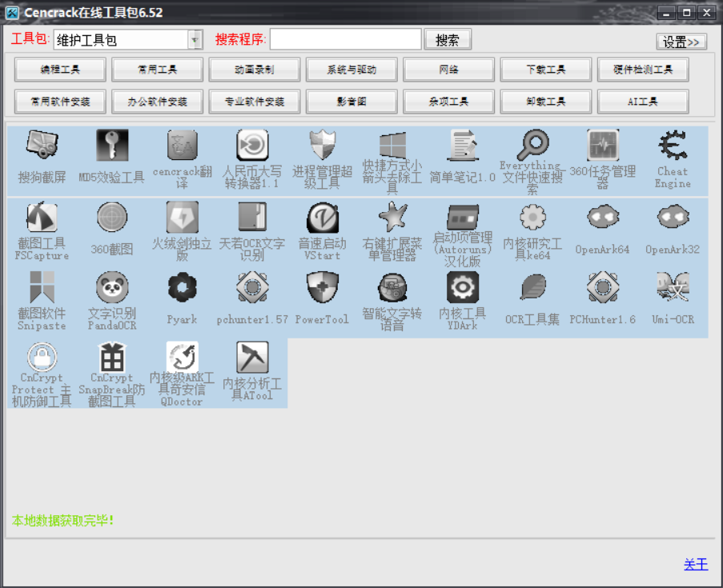
Task: Select 专业软件安装 category
Action: [x=255, y=102]
